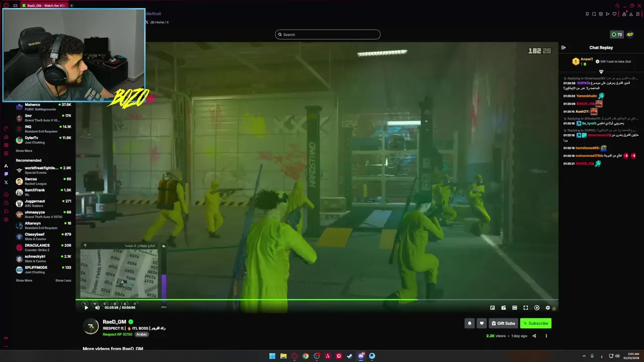
Task: Open Darcss recommended channel
Action: point(44,181)
